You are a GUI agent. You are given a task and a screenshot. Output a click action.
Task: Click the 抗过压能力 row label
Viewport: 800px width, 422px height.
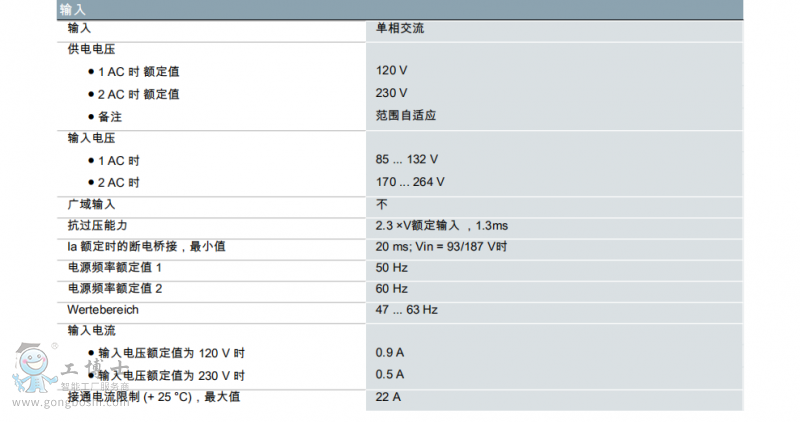97,226
